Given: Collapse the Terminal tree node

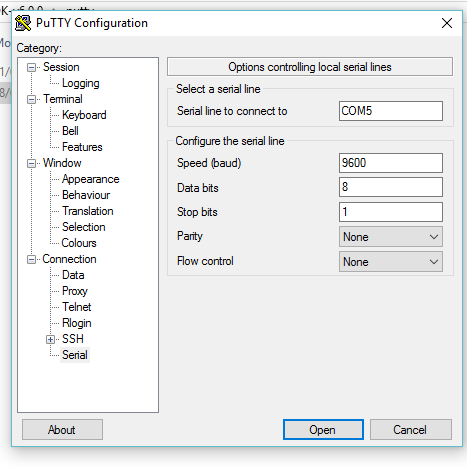Looking at the screenshot, I should click(31, 100).
